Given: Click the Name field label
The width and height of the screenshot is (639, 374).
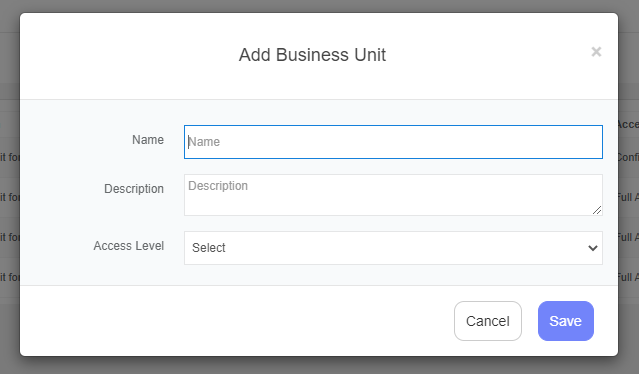Looking at the screenshot, I should (148, 140).
